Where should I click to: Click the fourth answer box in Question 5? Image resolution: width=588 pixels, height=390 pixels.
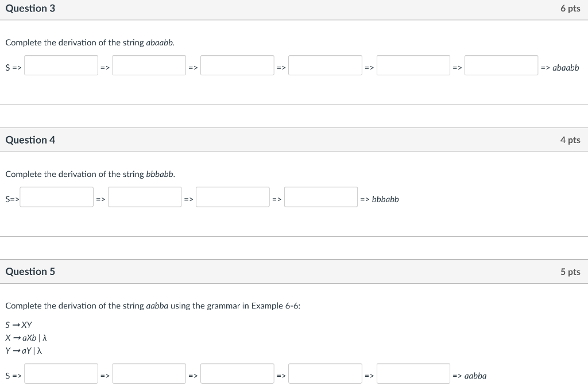coord(325,373)
